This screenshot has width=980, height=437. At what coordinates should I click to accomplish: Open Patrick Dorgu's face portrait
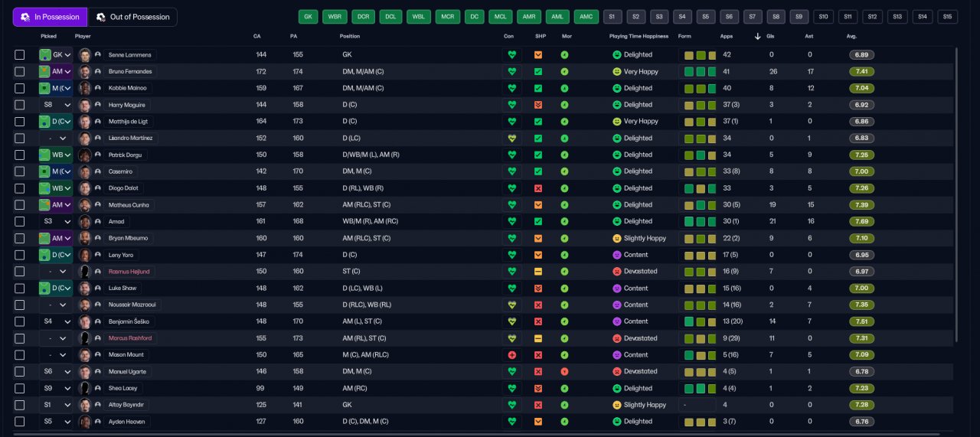pyautogui.click(x=85, y=155)
